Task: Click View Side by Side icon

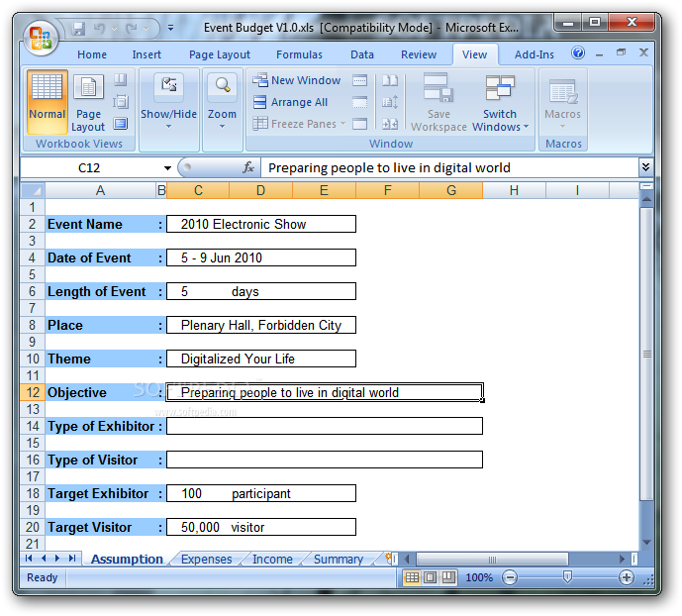Action: [x=390, y=80]
